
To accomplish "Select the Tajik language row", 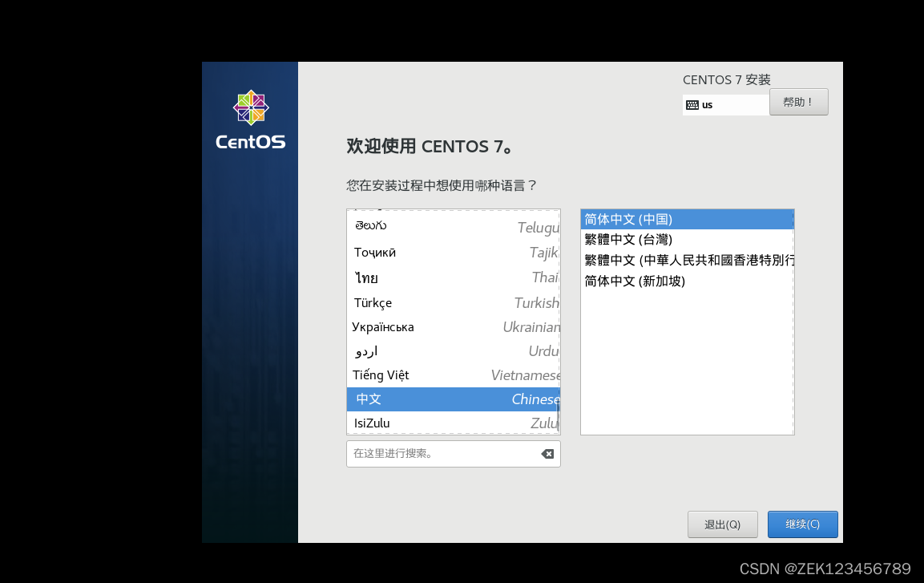I will (x=453, y=253).
